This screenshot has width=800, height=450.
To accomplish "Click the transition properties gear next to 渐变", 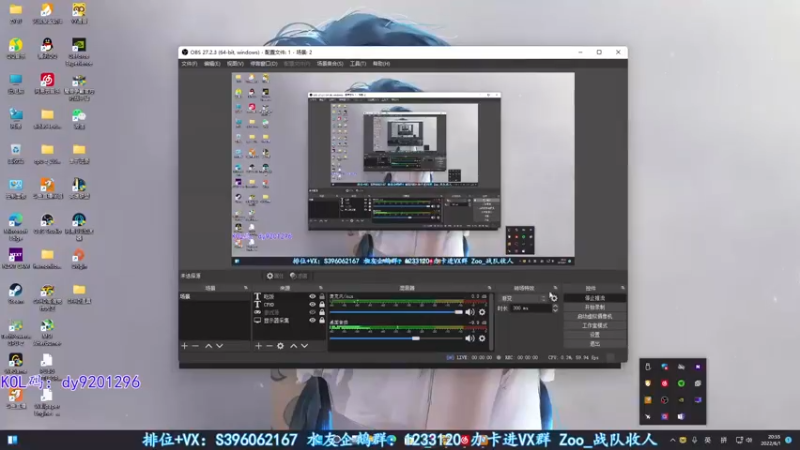I will [554, 298].
